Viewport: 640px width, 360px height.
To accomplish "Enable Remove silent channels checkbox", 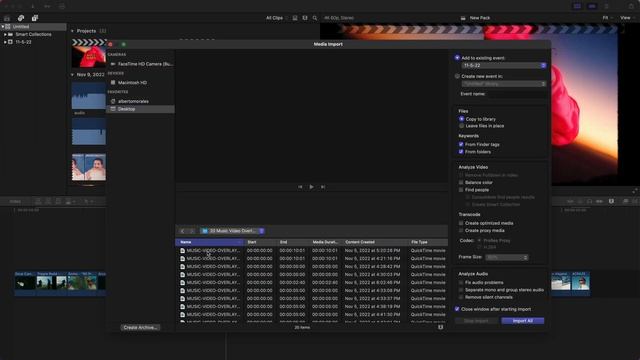I will point(461,297).
